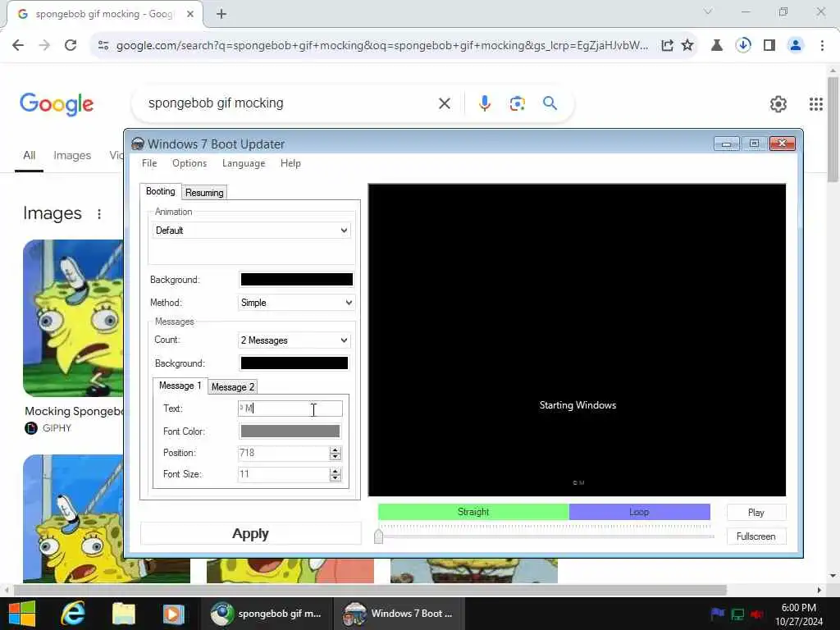Click the Play button

point(756,513)
